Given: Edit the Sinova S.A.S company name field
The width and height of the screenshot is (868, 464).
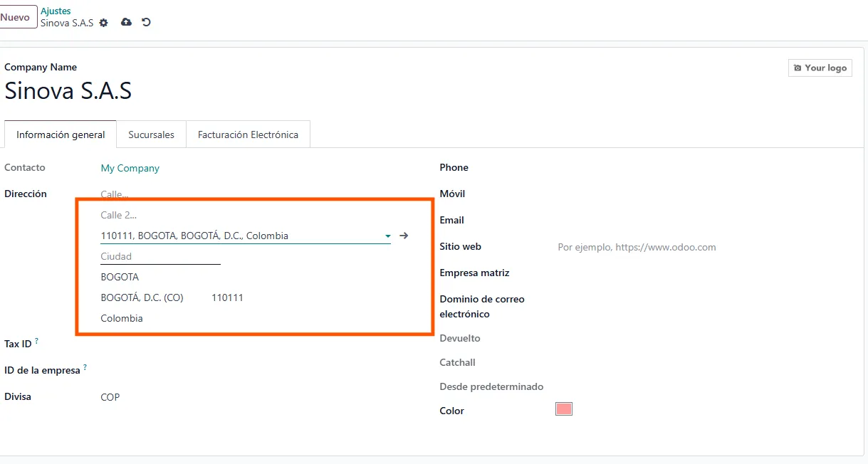Looking at the screenshot, I should (x=68, y=91).
